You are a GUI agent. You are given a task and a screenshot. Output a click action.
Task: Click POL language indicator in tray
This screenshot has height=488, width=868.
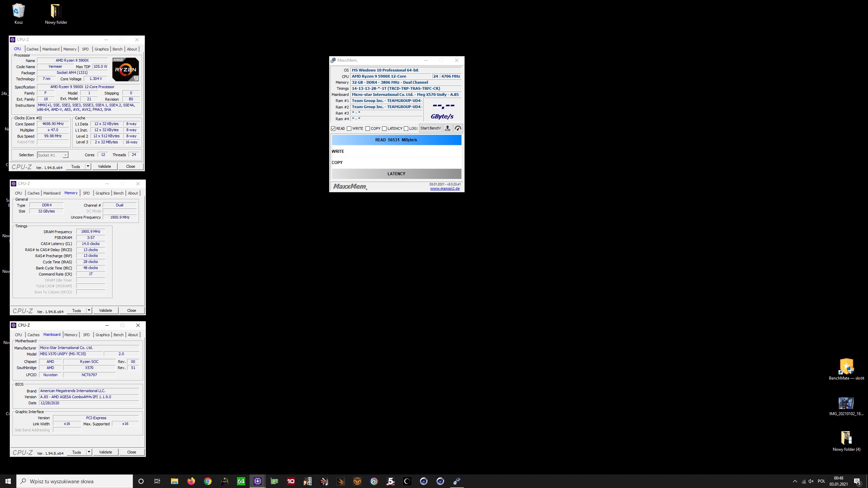coord(821,481)
